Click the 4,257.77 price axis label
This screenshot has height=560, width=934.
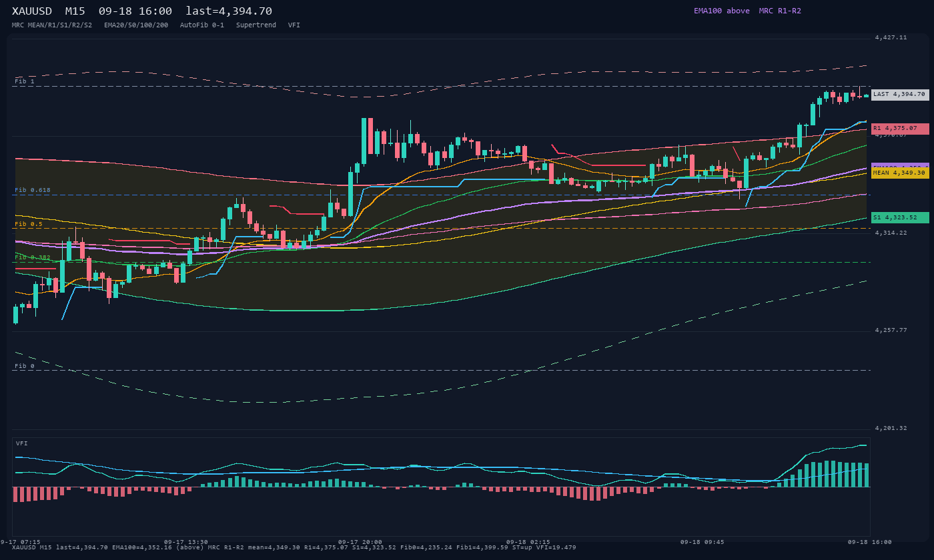tap(891, 330)
